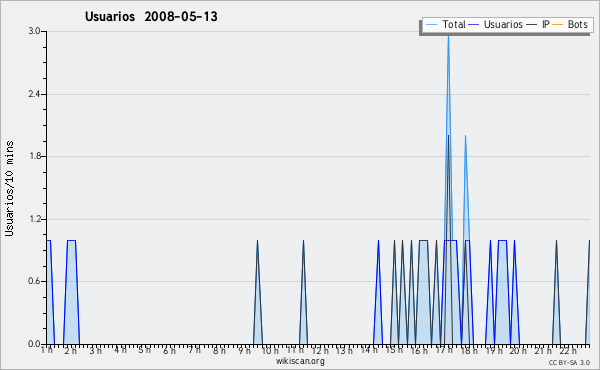Click the y-axis value 3.0
The height and width of the screenshot is (370, 600).
(x=34, y=31)
